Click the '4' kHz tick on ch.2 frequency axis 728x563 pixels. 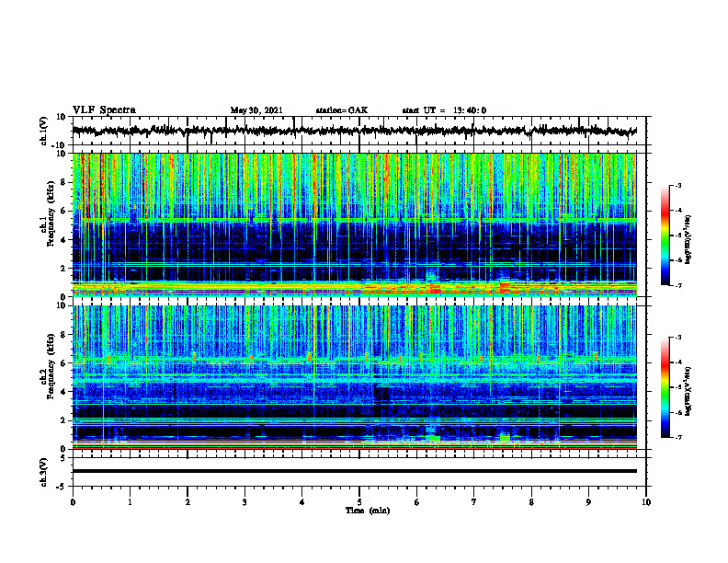tap(63, 392)
